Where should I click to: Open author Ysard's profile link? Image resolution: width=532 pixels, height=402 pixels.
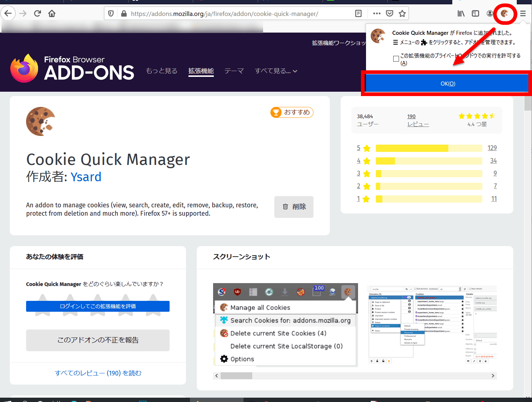coord(86,177)
